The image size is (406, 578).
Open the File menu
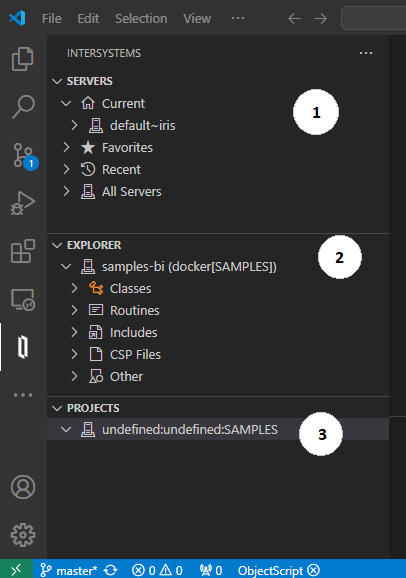[x=52, y=18]
